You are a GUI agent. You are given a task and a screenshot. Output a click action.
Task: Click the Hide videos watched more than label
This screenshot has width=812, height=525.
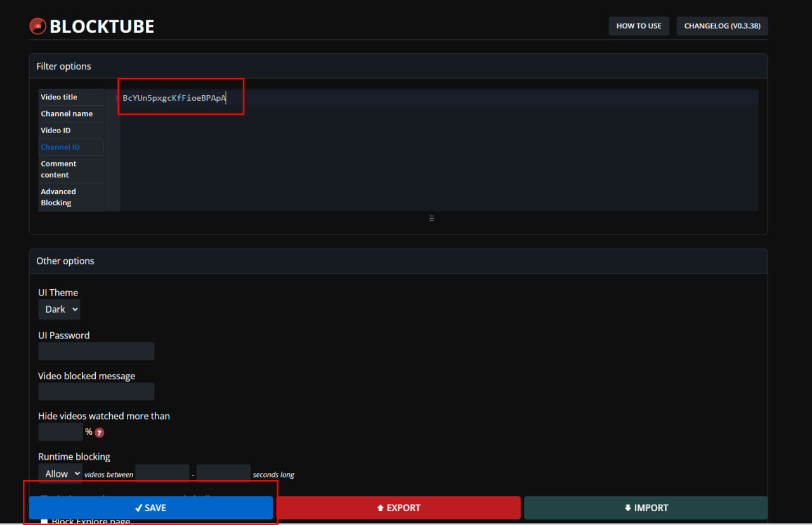104,416
